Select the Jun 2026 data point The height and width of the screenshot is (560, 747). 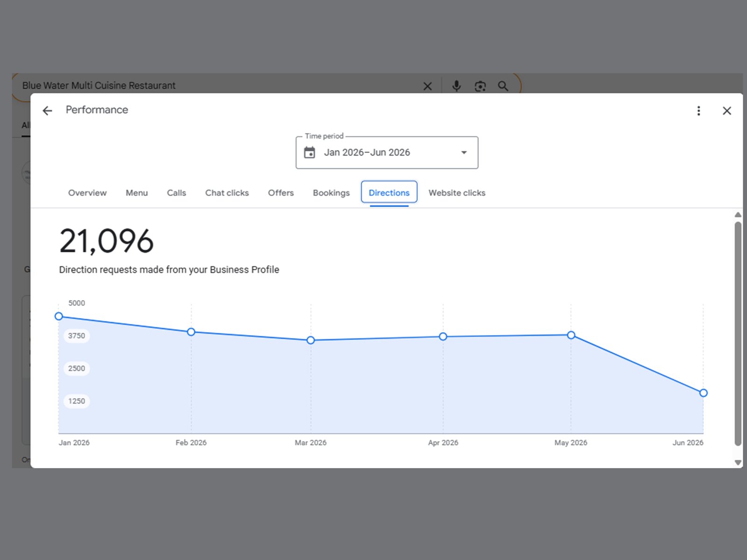point(703,393)
